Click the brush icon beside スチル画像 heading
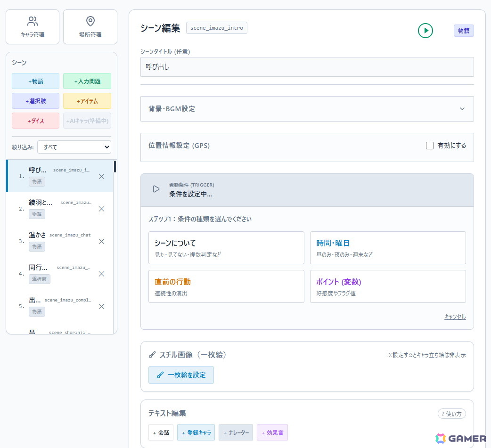Viewport: 491px width, 448px height. 152,355
